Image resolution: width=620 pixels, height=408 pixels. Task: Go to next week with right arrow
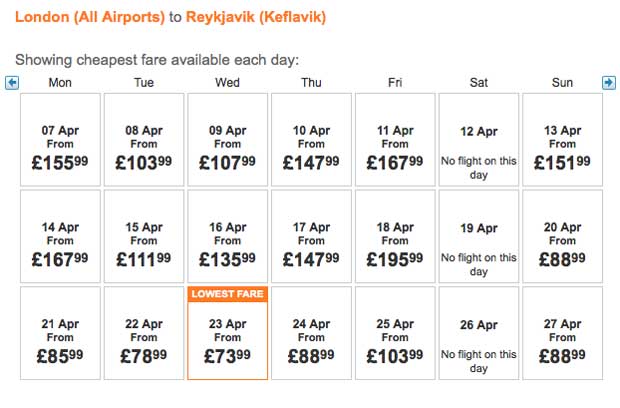609,83
